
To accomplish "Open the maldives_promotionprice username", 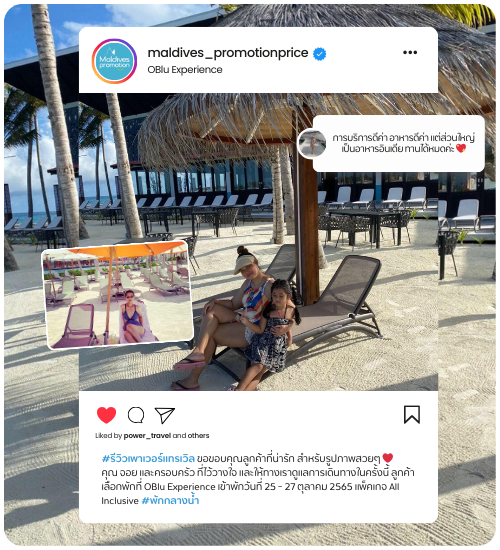I will (x=228, y=53).
